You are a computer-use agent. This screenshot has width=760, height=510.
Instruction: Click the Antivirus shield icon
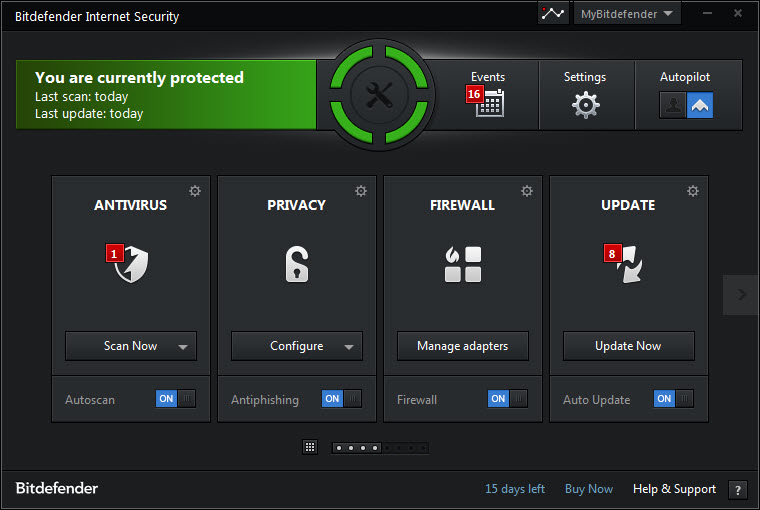click(132, 264)
